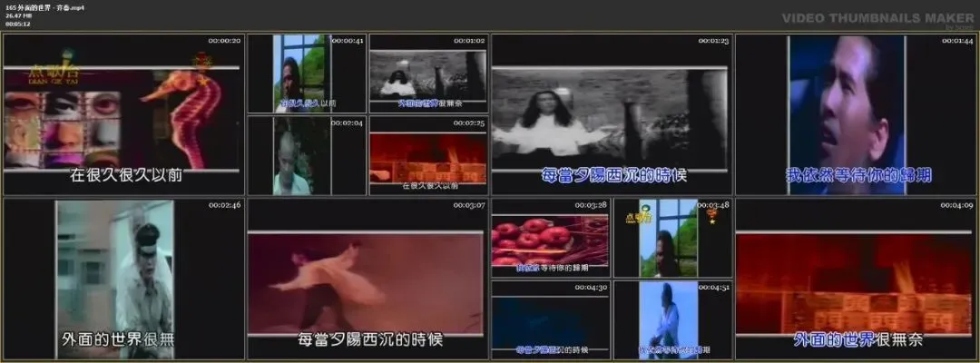
Task: Open the thumbnail stamped 00:03:48
Action: point(672,238)
